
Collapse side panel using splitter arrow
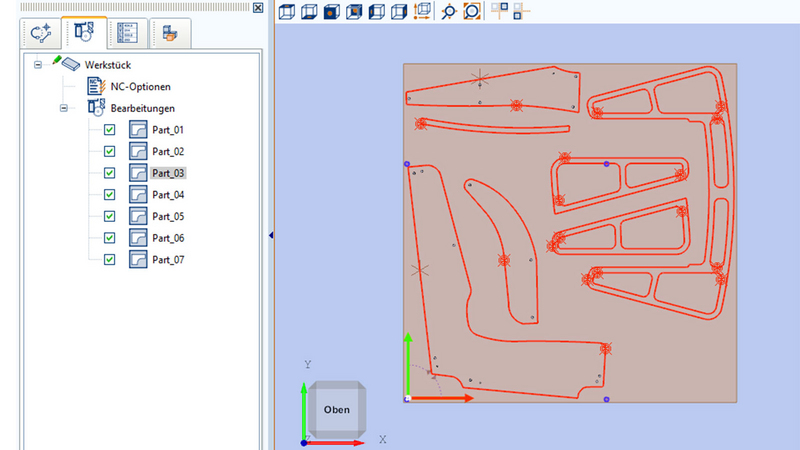pos(271,235)
